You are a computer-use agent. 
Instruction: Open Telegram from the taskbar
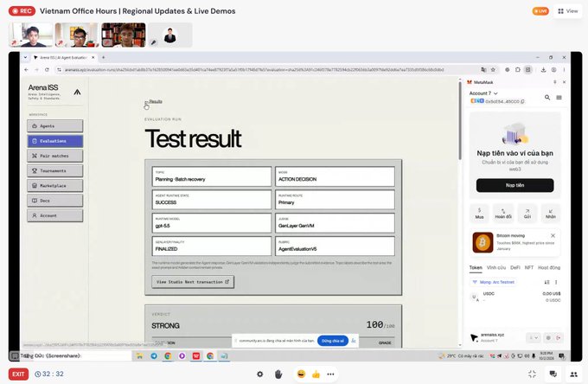(x=154, y=355)
